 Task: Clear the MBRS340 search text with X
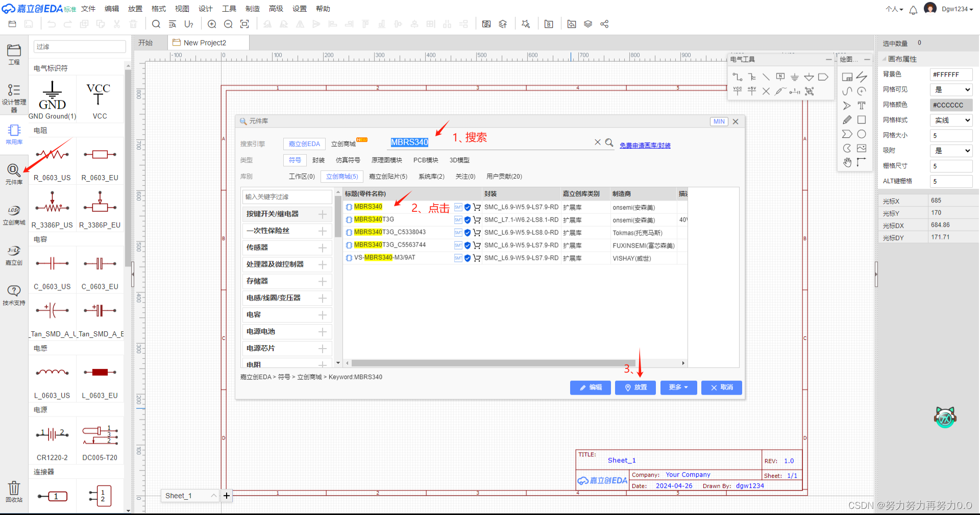(597, 142)
